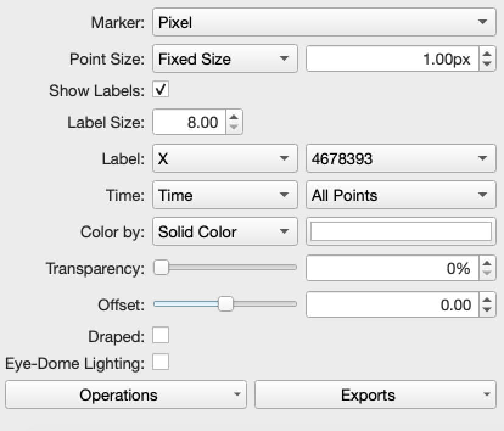Enable the Draped checkbox
Viewport: 504px width, 431px height.
pyautogui.click(x=161, y=335)
